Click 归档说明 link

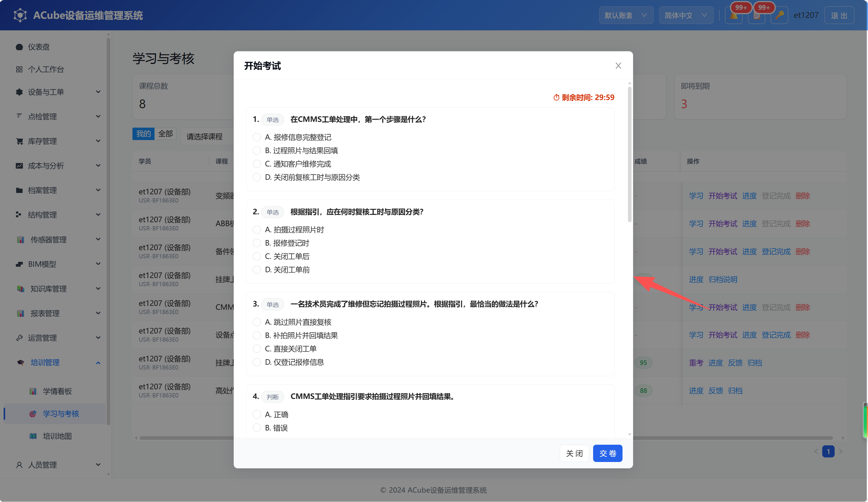[723, 279]
